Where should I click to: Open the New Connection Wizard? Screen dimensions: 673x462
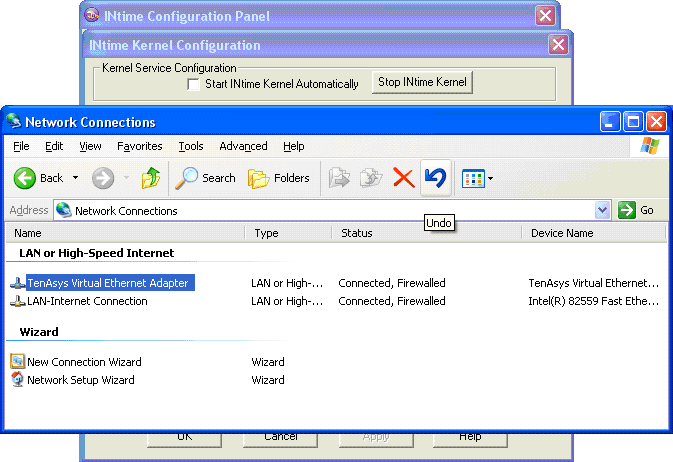click(x=84, y=362)
